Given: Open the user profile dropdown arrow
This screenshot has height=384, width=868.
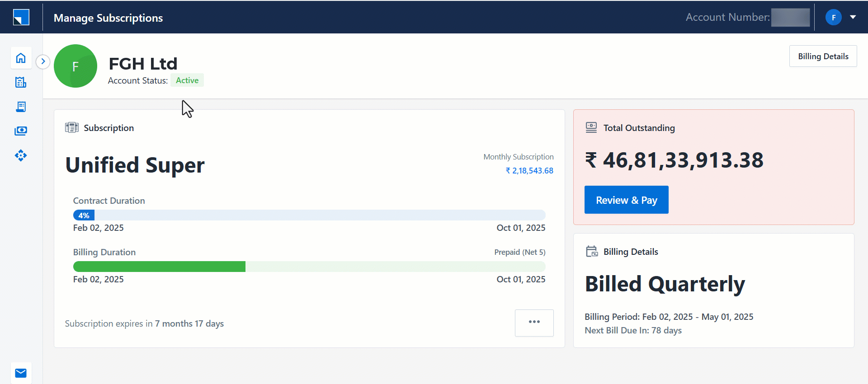Looking at the screenshot, I should coord(853,17).
